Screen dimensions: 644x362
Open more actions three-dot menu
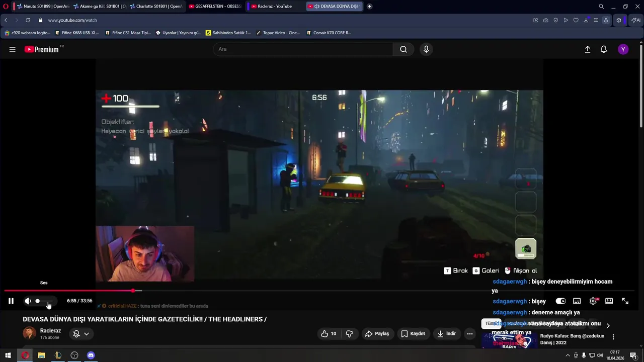click(x=470, y=334)
